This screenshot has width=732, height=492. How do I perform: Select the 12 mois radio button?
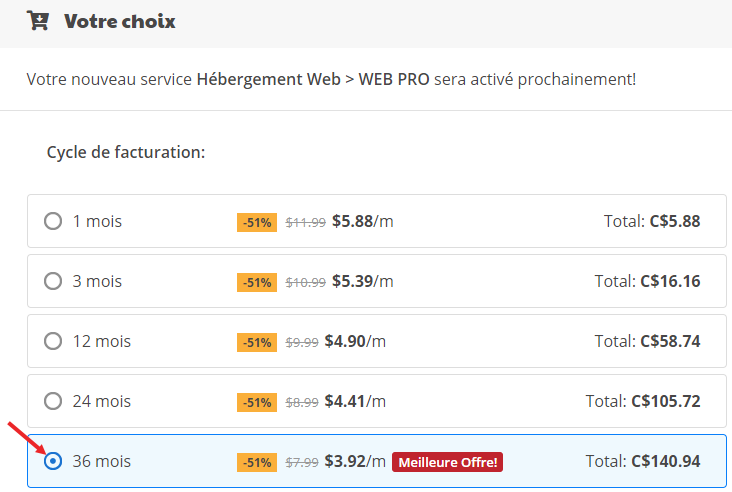pos(53,342)
